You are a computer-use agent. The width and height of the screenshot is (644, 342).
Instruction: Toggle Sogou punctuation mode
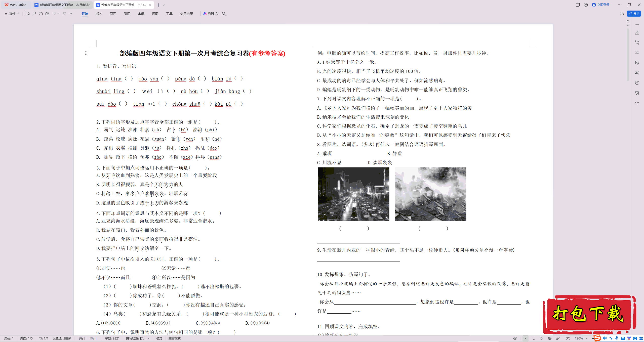click(611, 338)
